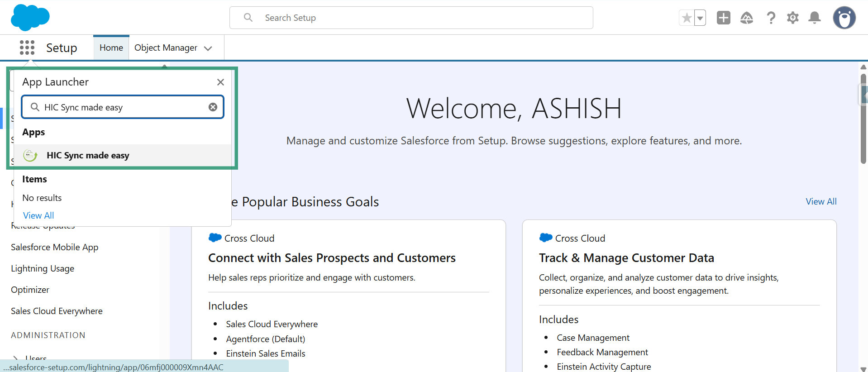This screenshot has width=868, height=372.
Task: Click the Salesforce cloud logo
Action: (30, 18)
